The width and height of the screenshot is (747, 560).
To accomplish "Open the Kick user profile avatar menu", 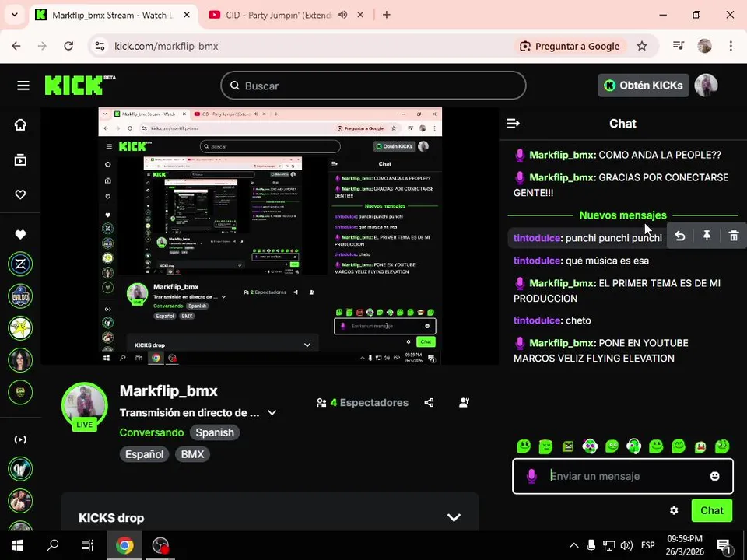I will click(x=706, y=86).
